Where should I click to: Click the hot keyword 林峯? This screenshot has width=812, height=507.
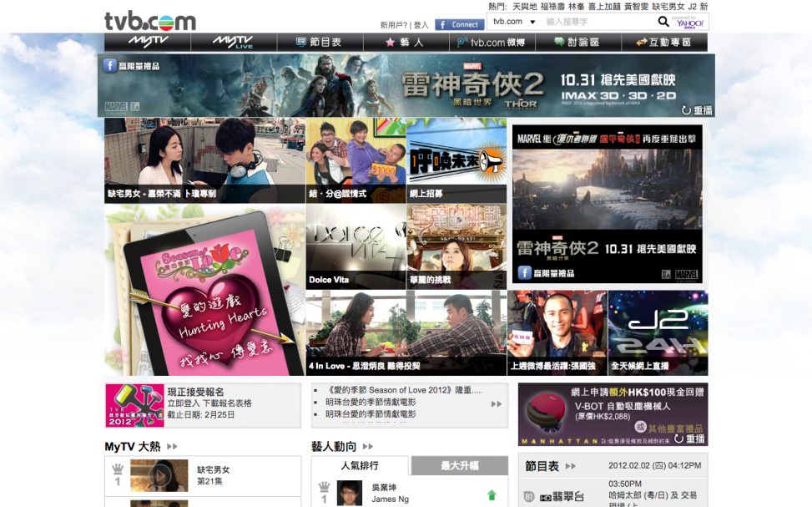tap(577, 6)
